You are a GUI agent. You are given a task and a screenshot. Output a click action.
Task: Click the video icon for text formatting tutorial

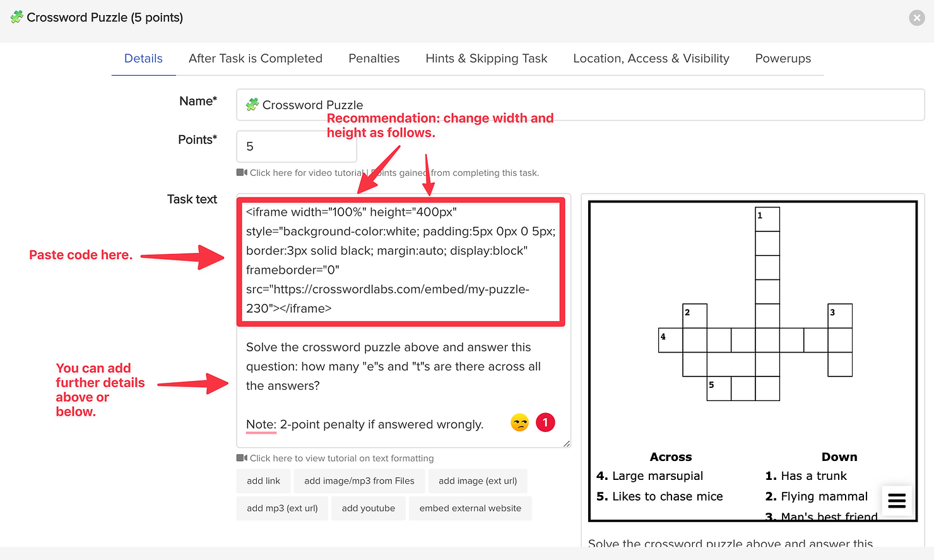(242, 458)
